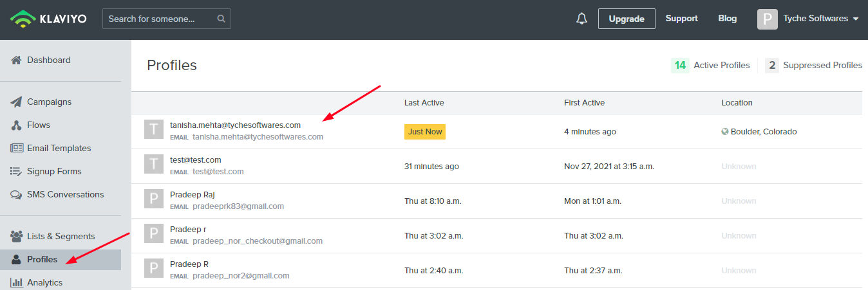Click the Signup Forms icon
868x290 pixels.
coord(17,171)
